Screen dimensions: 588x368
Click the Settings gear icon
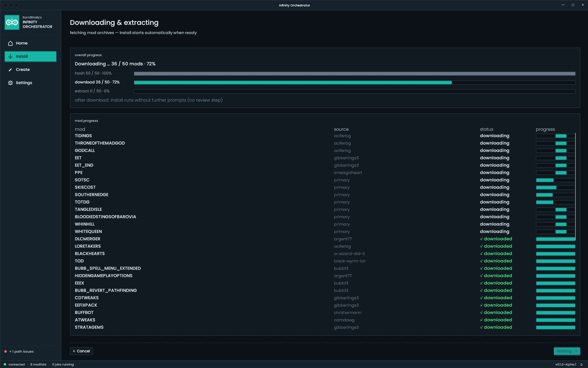tap(10, 83)
